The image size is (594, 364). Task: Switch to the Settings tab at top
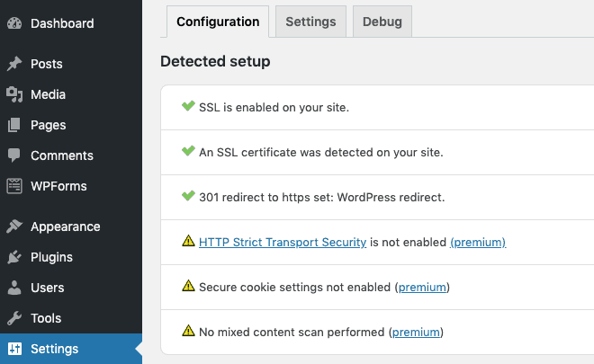click(310, 22)
